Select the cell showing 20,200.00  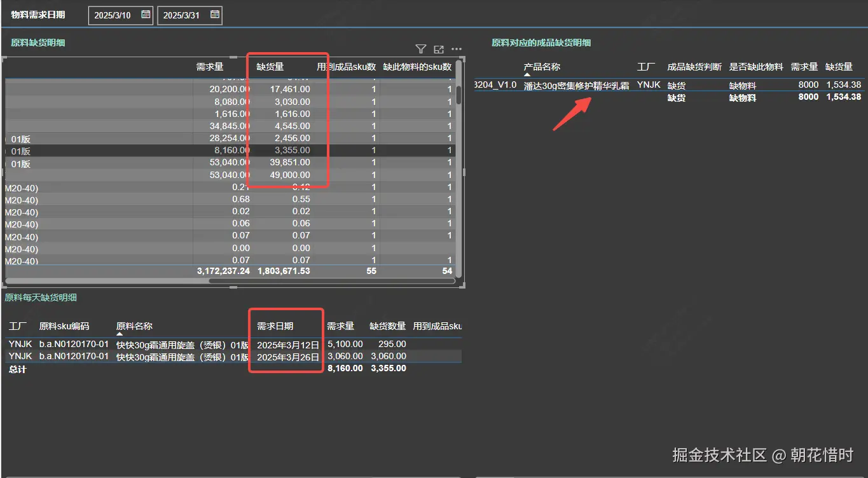(x=230, y=90)
